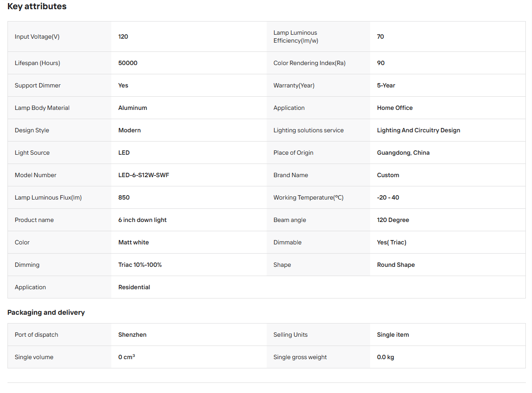Select the Working Temperature value -20 - 40

point(388,197)
